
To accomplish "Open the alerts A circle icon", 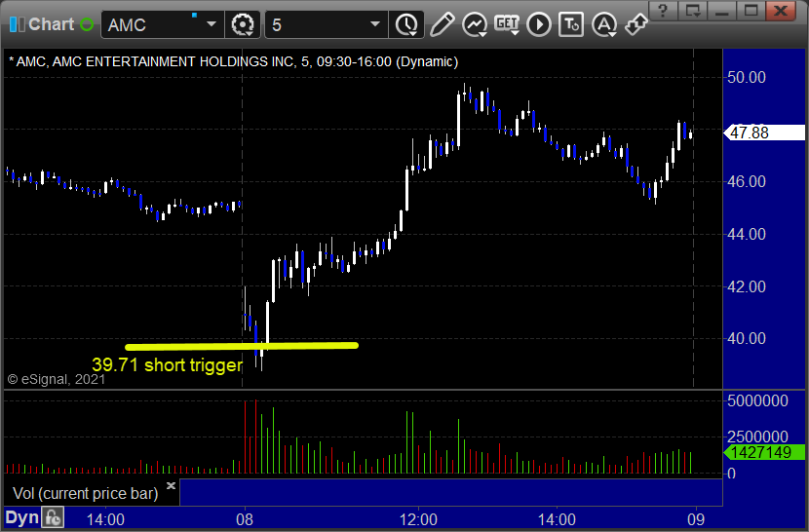I will click(603, 24).
